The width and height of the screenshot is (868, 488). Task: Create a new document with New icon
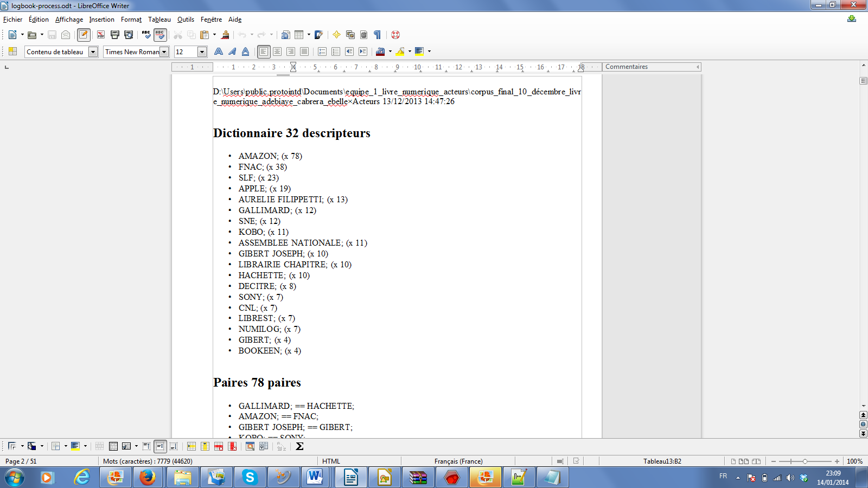(x=12, y=35)
